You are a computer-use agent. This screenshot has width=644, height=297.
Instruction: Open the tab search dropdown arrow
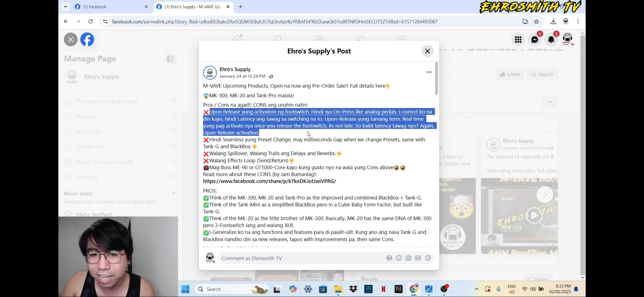[66, 7]
